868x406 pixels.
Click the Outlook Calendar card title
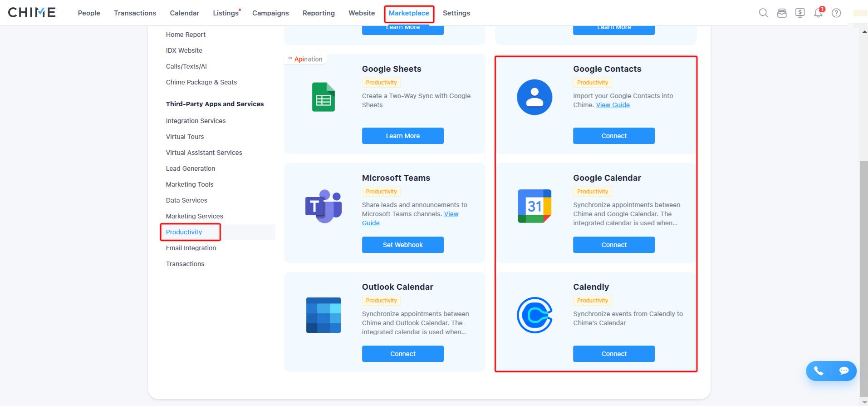(397, 287)
